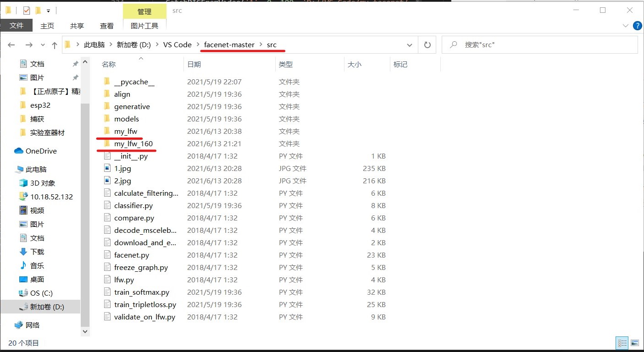
Task: Select the models folder icon
Action: pos(107,119)
